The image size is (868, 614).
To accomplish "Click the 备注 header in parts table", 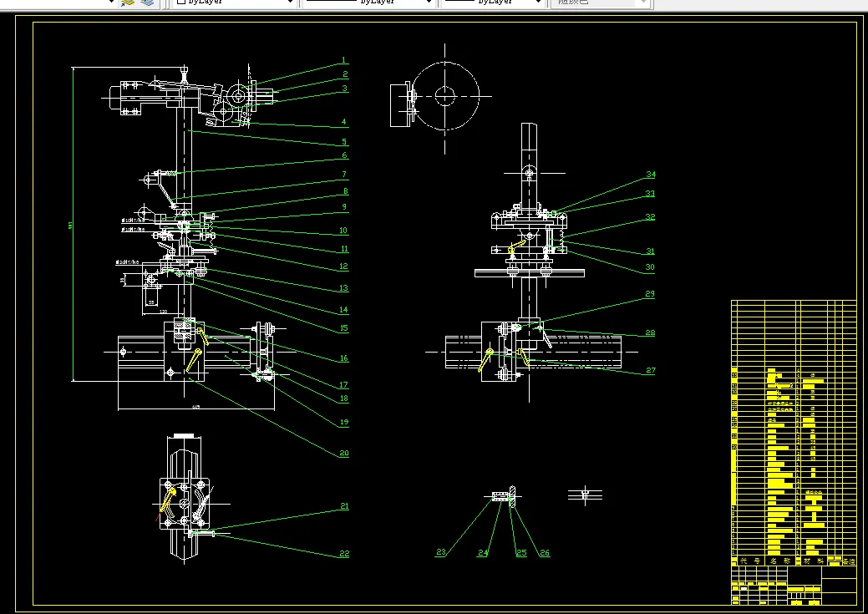I will (849, 561).
